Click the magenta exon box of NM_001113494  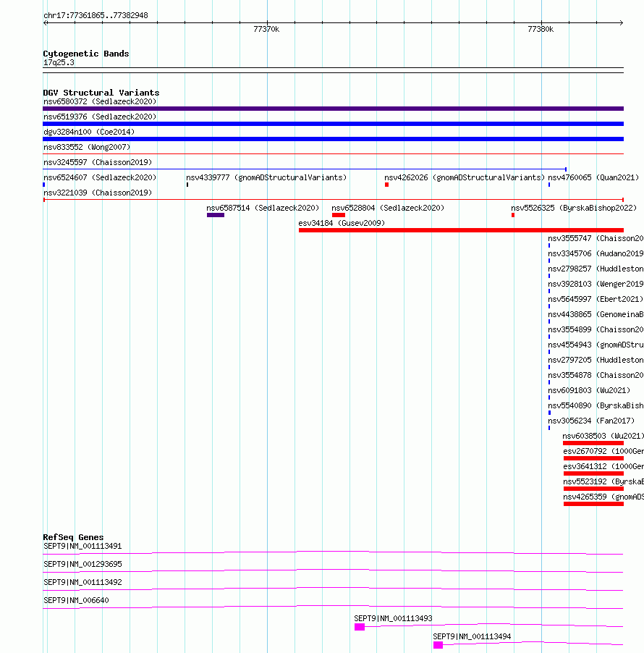pyautogui.click(x=438, y=645)
